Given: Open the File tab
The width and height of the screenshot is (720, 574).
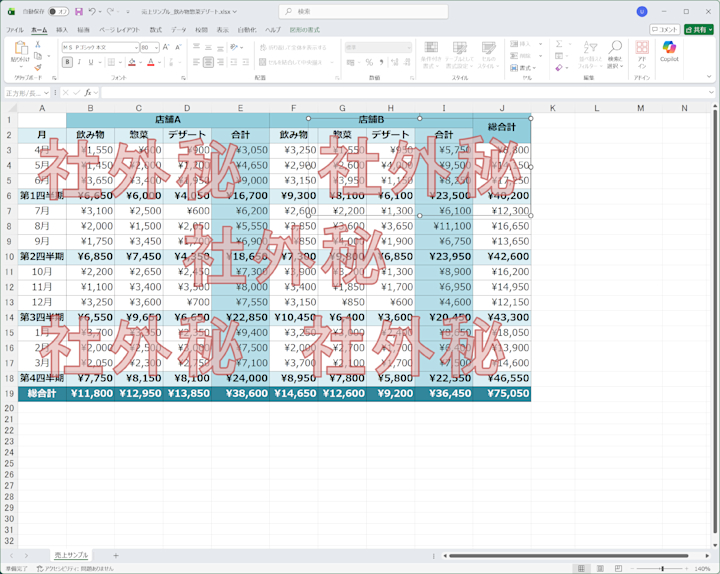Looking at the screenshot, I should tap(15, 30).
